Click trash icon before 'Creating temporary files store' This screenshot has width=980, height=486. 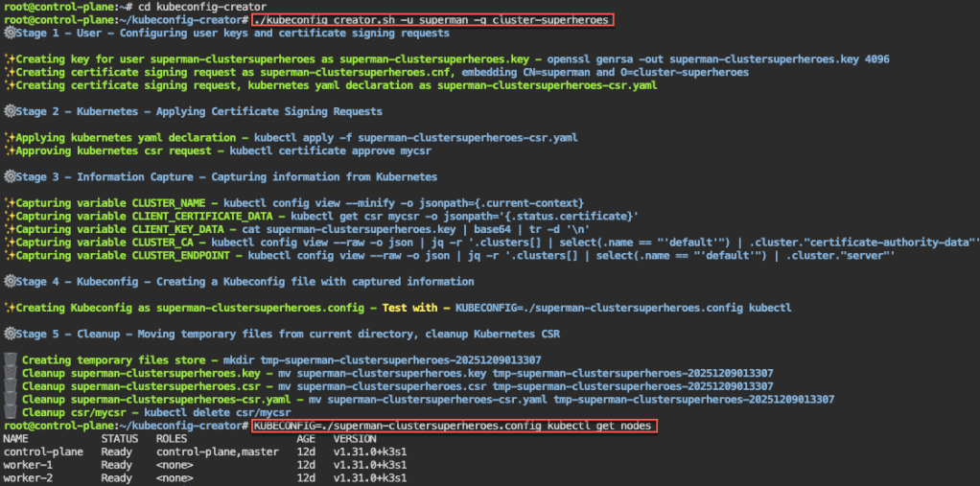tap(10, 359)
